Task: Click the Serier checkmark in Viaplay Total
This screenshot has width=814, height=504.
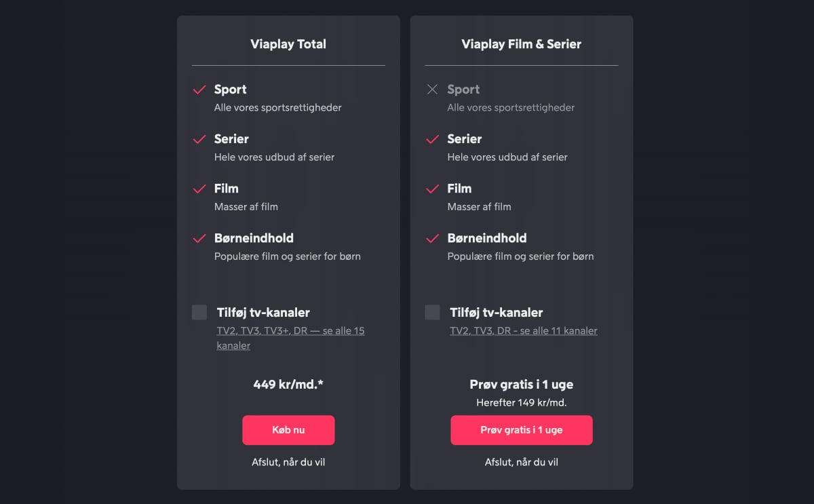Action: point(199,139)
